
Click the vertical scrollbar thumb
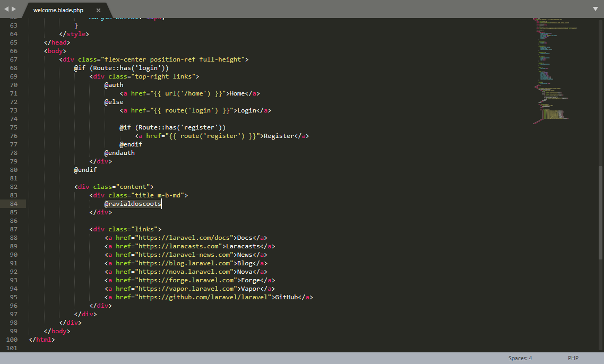(x=600, y=212)
